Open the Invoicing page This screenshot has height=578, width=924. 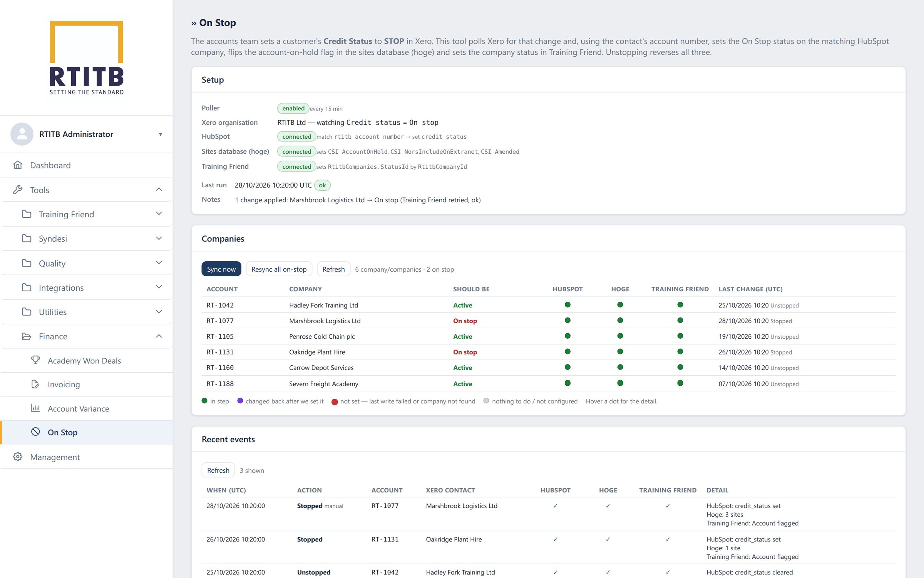coord(87,385)
